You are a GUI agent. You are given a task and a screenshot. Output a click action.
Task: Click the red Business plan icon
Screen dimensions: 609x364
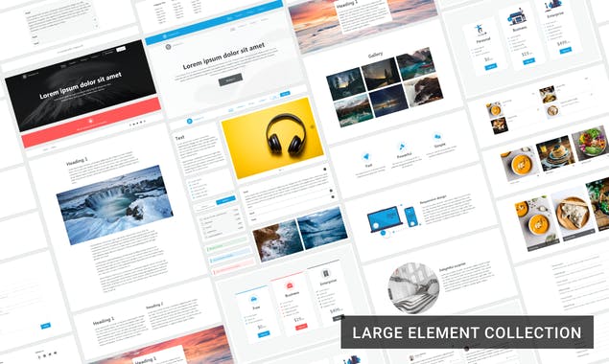[290, 286]
